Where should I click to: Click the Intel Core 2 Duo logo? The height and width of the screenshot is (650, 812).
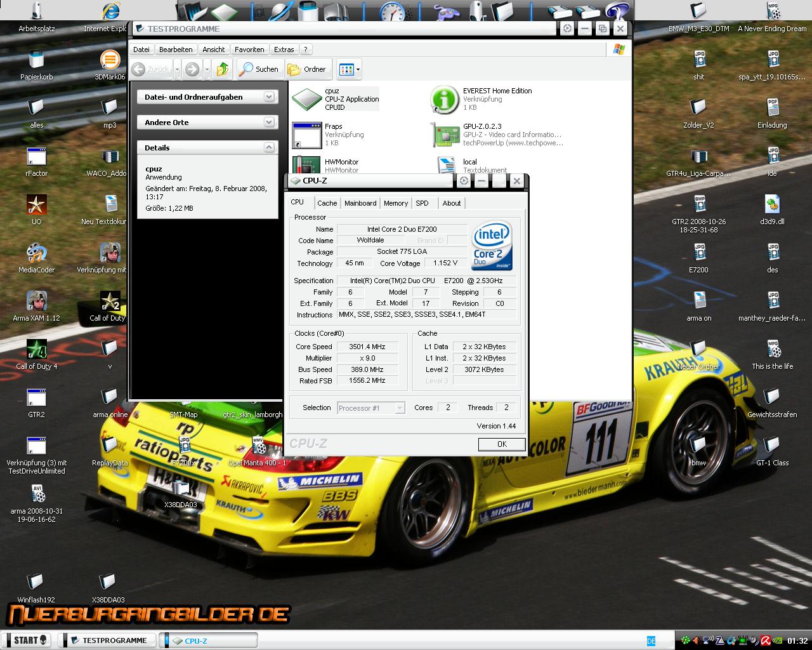click(x=492, y=246)
